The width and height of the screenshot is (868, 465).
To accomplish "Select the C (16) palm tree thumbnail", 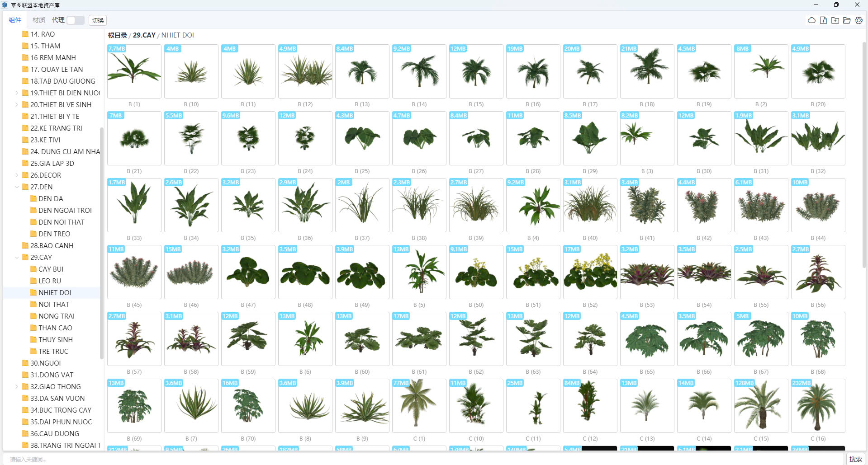I will click(x=817, y=405).
